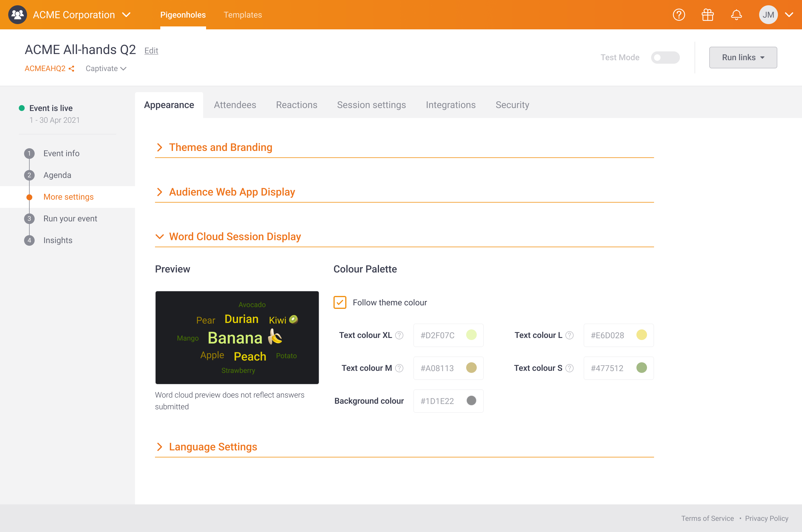Open the Privacy Policy link
The width and height of the screenshot is (802, 532).
click(766, 518)
